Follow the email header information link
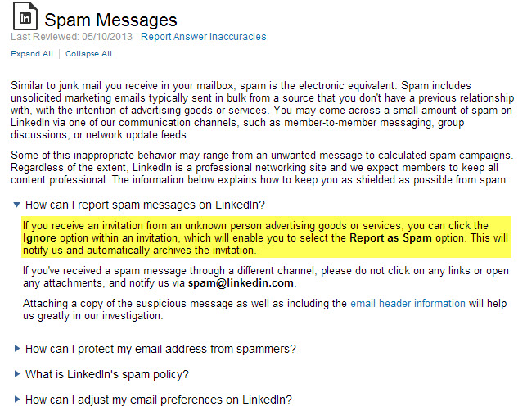Viewport: 527px width, 420px height. tap(408, 304)
